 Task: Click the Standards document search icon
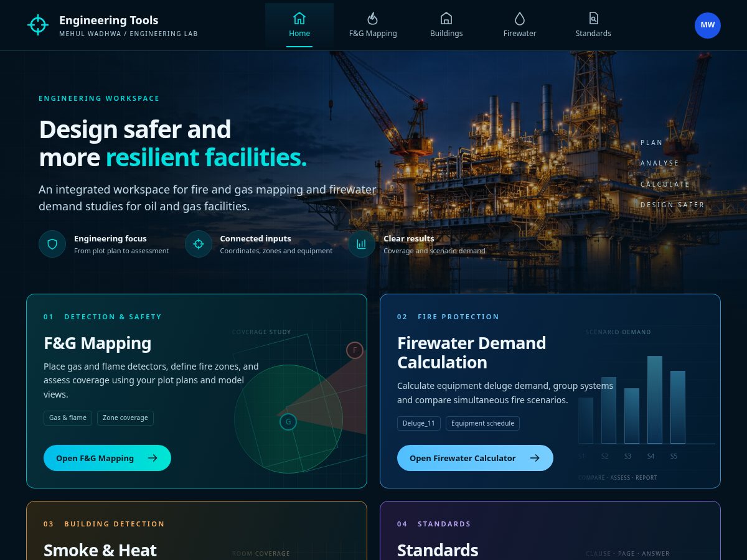593,18
